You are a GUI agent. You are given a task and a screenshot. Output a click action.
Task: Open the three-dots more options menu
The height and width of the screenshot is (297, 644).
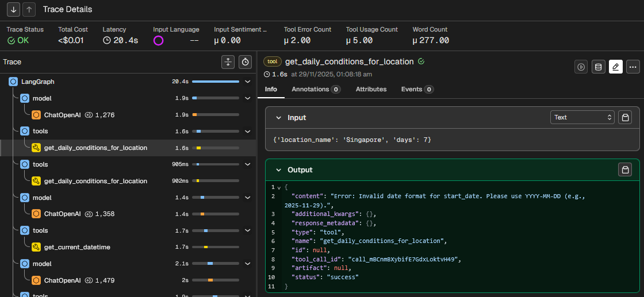633,67
